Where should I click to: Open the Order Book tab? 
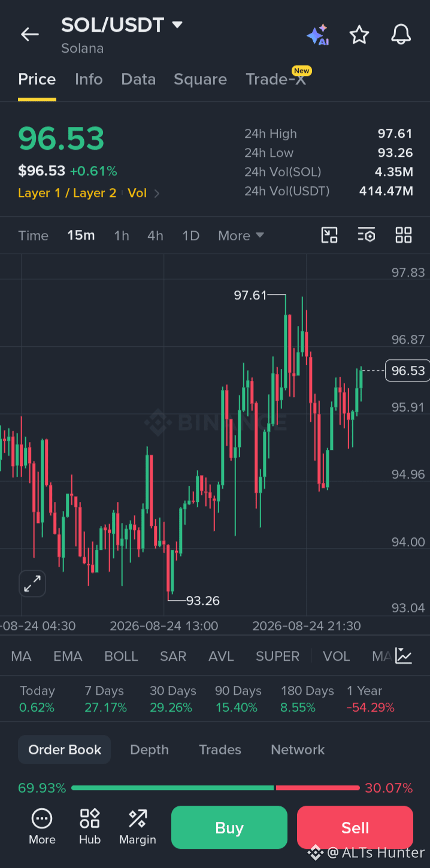(65, 749)
